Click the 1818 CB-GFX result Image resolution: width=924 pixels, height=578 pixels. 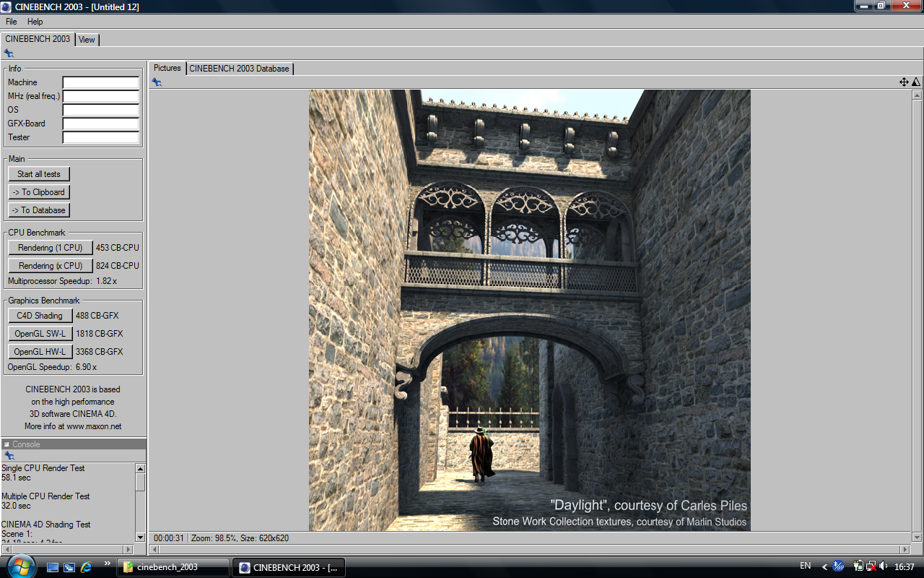coord(100,334)
